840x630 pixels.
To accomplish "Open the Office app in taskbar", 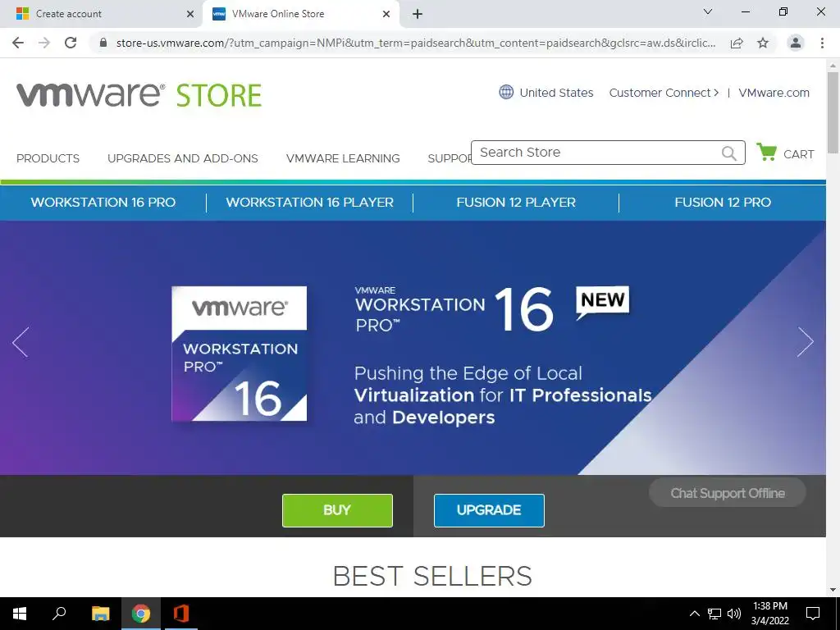I will tap(181, 614).
